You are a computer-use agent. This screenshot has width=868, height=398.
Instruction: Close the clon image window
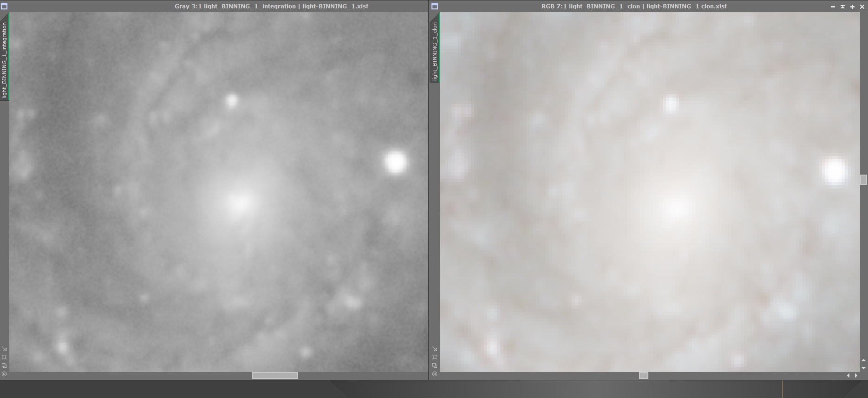[862, 7]
